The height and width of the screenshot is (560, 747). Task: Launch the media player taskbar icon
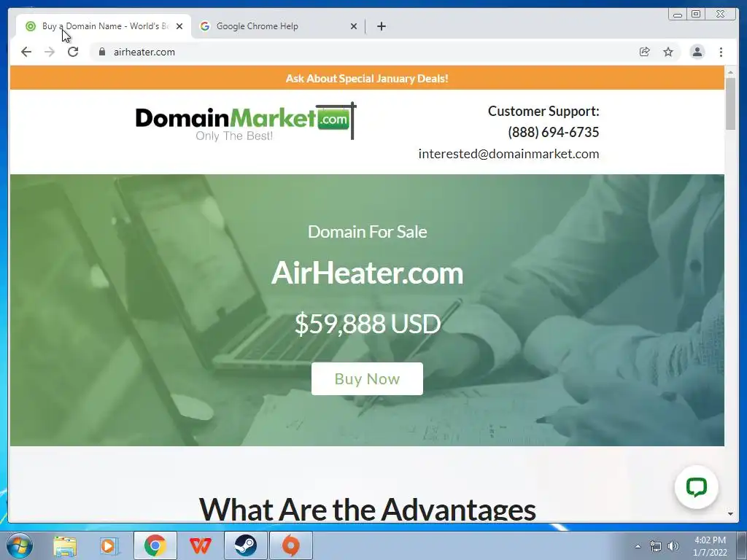[x=109, y=545]
